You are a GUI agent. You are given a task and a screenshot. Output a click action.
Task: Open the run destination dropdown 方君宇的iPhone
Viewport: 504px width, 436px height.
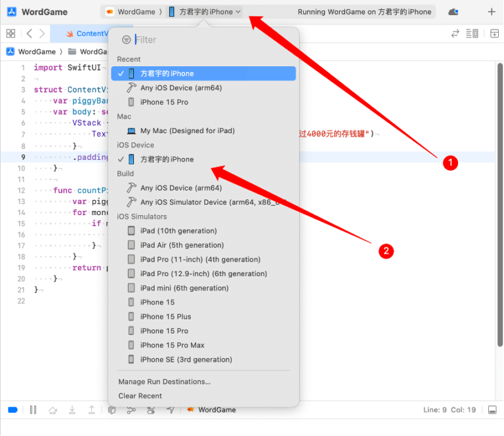pos(205,12)
